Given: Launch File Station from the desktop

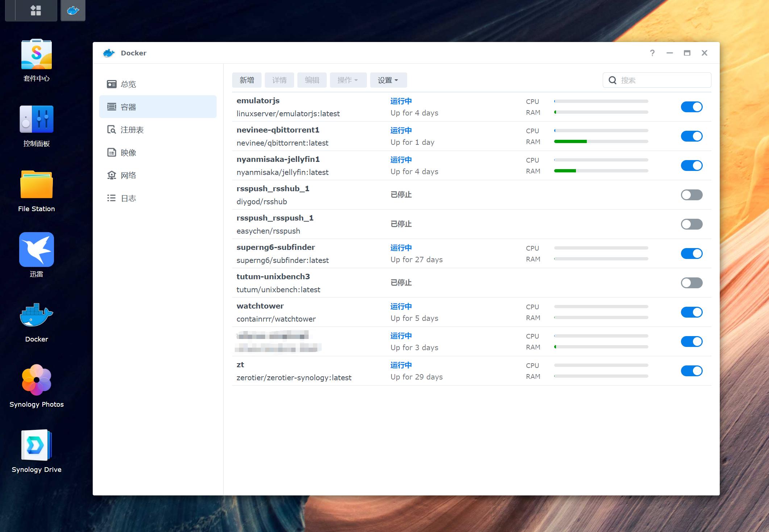Looking at the screenshot, I should 36,185.
